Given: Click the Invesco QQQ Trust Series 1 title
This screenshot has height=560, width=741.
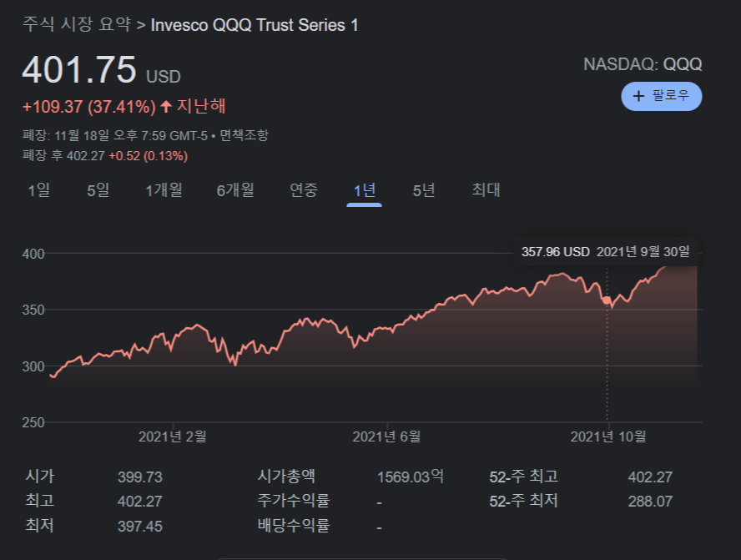Looking at the screenshot, I should (253, 26).
